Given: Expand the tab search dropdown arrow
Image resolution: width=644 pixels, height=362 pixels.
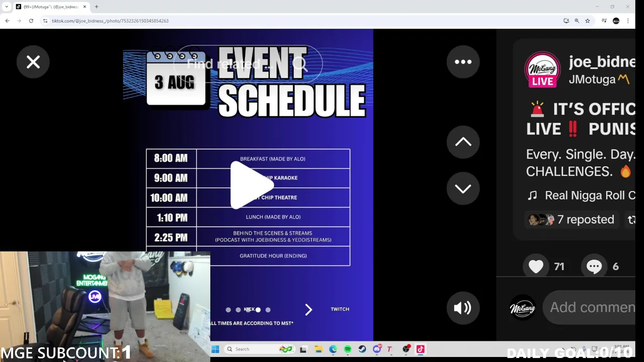Looking at the screenshot, I should tap(7, 7).
